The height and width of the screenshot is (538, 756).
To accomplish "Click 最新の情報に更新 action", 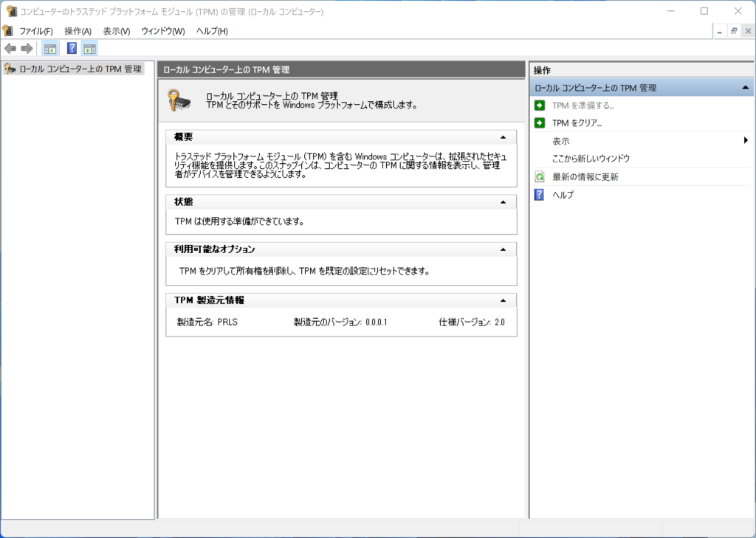I will pos(585,177).
